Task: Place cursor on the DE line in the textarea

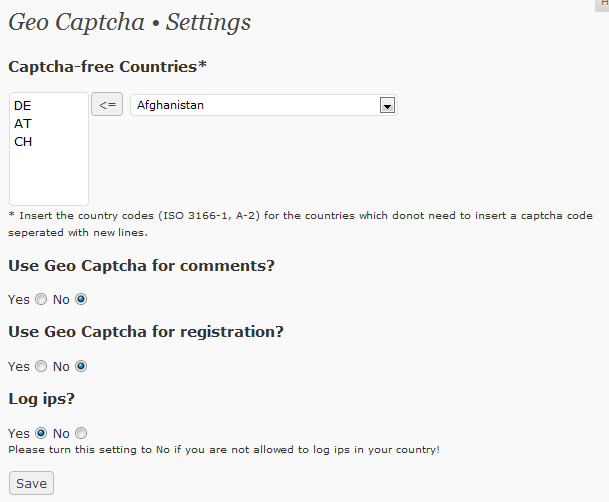Action: (23, 106)
